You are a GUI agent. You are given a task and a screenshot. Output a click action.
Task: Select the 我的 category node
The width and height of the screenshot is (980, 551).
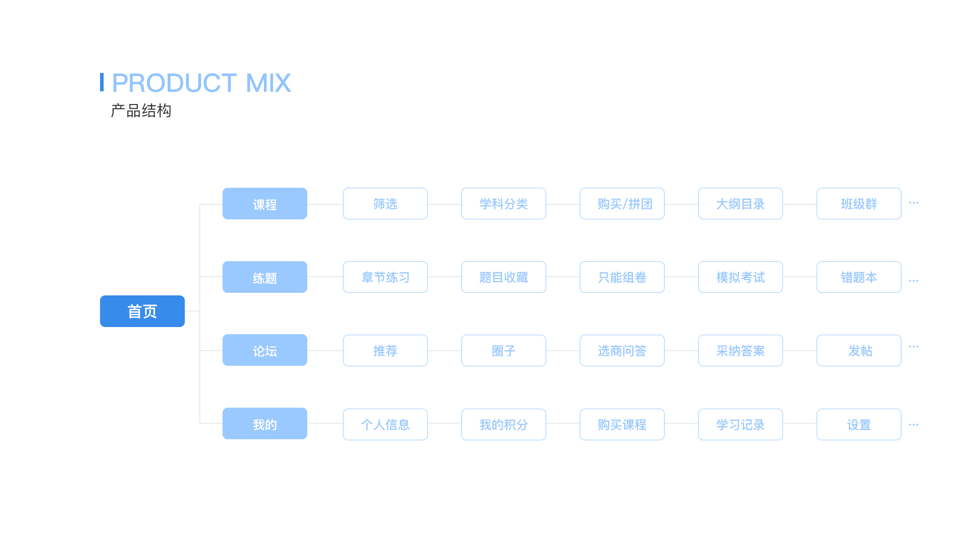tap(265, 423)
